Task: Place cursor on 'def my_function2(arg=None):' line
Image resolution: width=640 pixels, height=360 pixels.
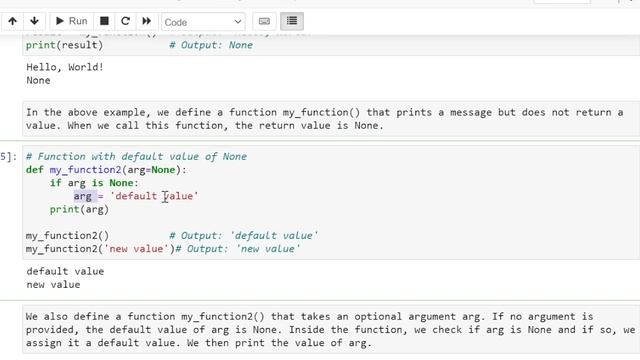Action: [x=106, y=170]
